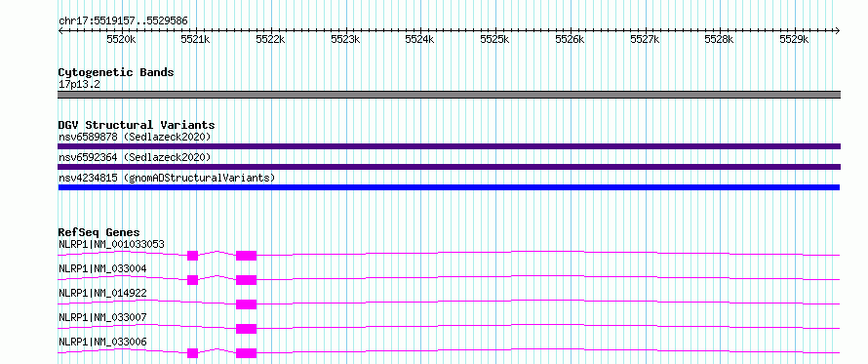Image resolution: width=868 pixels, height=364 pixels.
Task: Click the large exon of NM_033006
Action: click(247, 353)
